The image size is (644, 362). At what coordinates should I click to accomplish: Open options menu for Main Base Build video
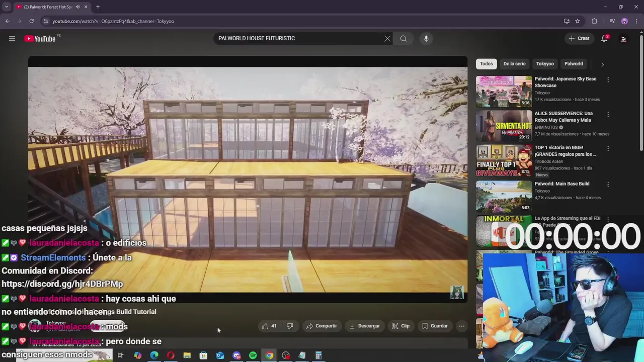coord(608,185)
